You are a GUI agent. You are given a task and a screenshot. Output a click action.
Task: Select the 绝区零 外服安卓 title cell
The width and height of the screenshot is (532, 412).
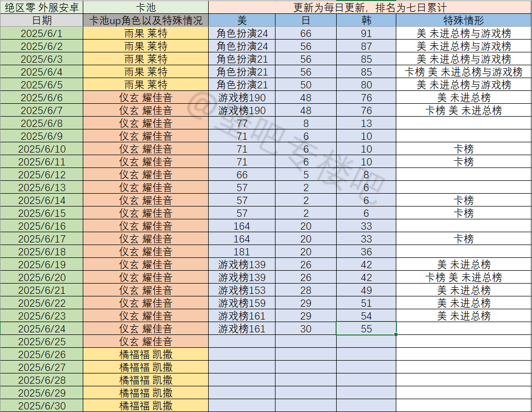click(x=42, y=7)
